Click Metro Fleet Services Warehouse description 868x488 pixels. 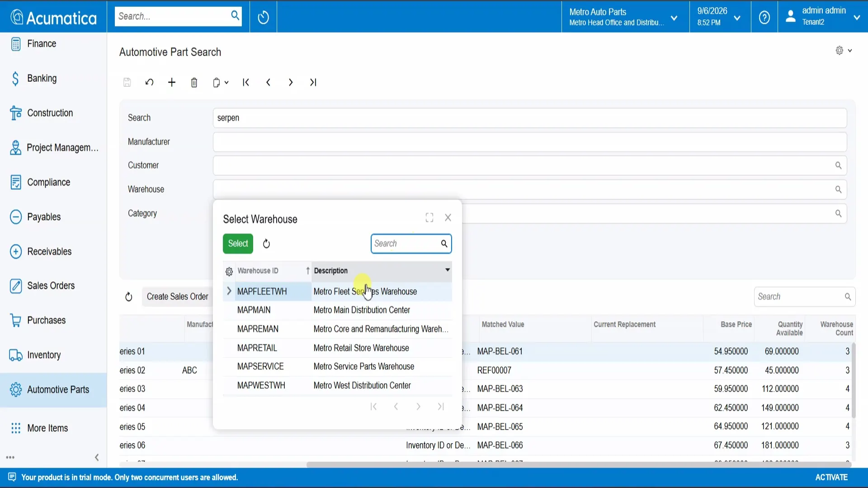(365, 291)
